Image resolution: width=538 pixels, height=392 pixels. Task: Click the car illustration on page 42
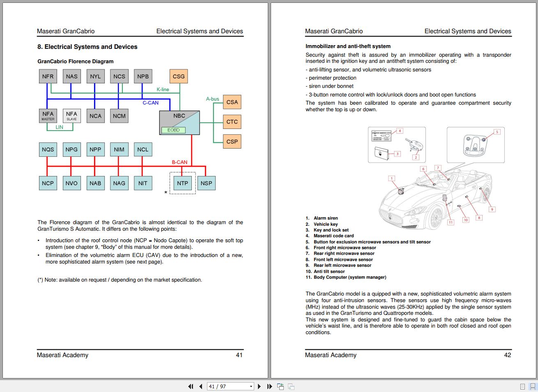tap(436, 199)
